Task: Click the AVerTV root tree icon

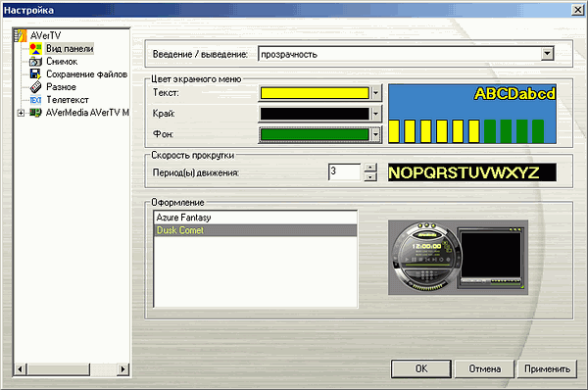Action: (21, 35)
